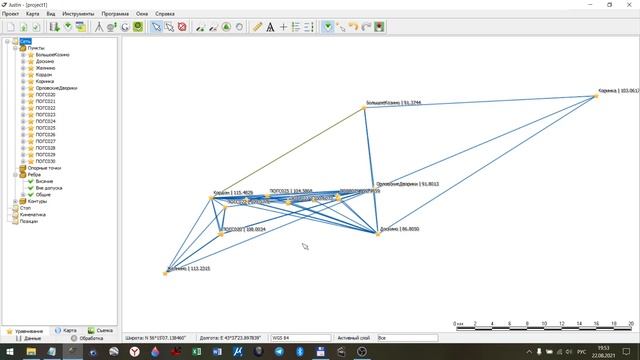640x360 pixels.
Task: Expand the Кордон point node
Action: point(23,75)
